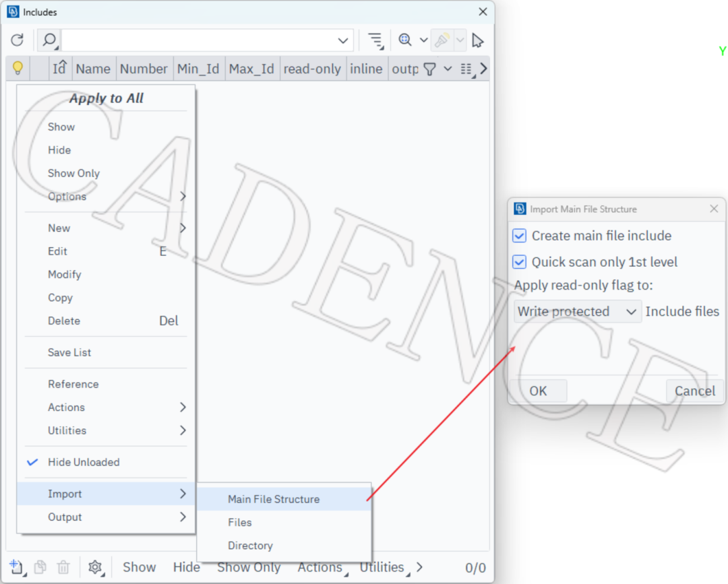Image resolution: width=728 pixels, height=584 pixels.
Task: Expand the New submenu
Action: tap(106, 228)
